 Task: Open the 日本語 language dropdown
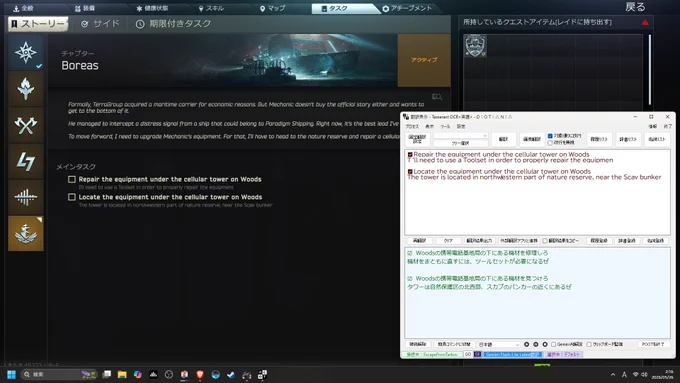pos(498,344)
